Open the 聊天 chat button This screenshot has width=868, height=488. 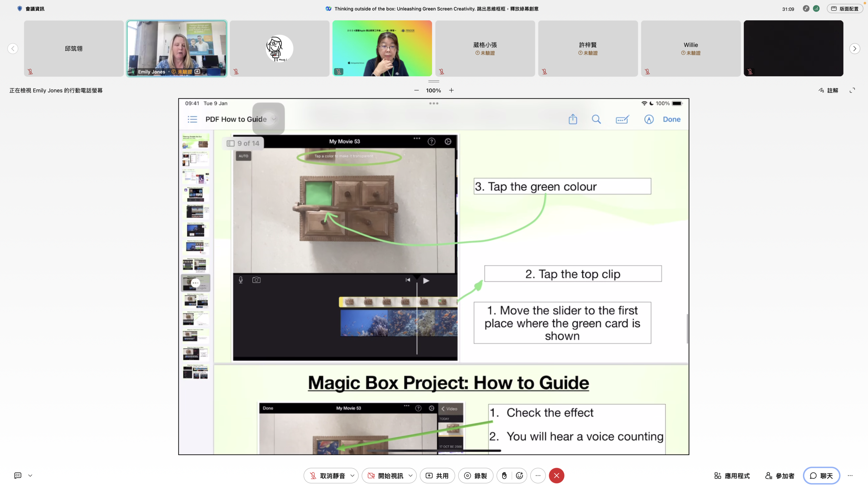pos(821,475)
